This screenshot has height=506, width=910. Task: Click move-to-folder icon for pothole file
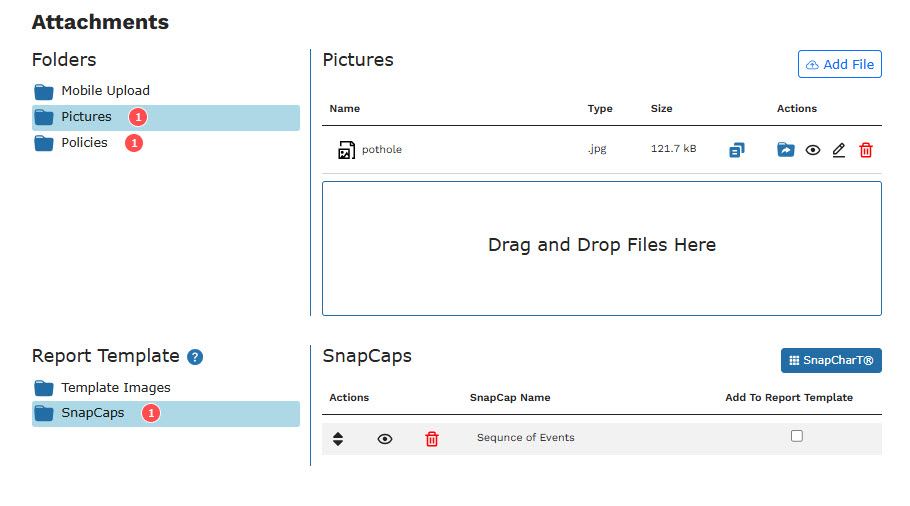coord(786,150)
